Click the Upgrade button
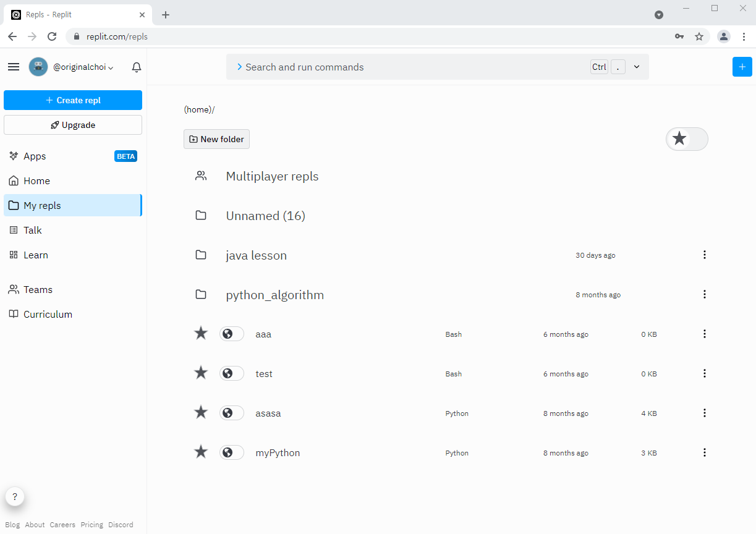This screenshot has width=756, height=534. pos(73,125)
